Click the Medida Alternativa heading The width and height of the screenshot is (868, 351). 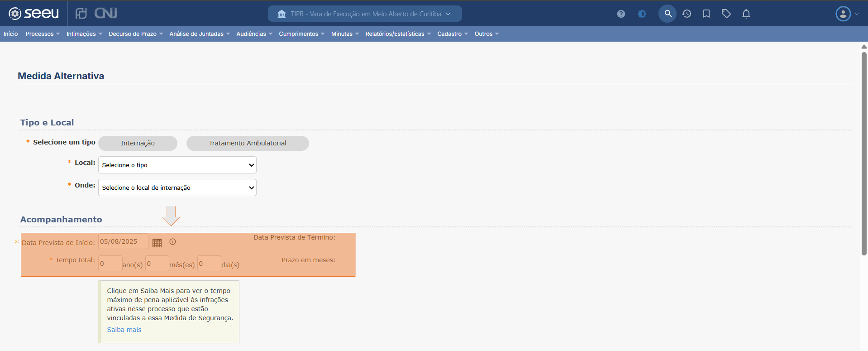click(61, 76)
